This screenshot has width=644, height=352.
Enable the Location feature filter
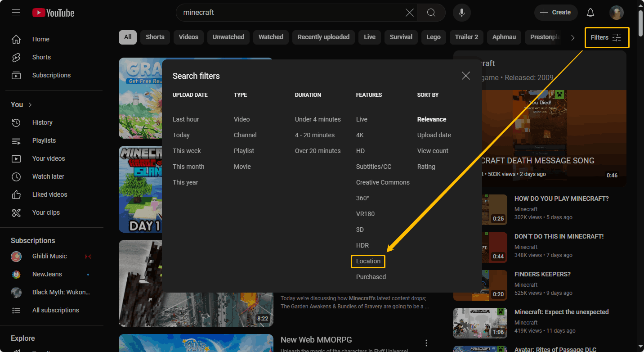368,261
